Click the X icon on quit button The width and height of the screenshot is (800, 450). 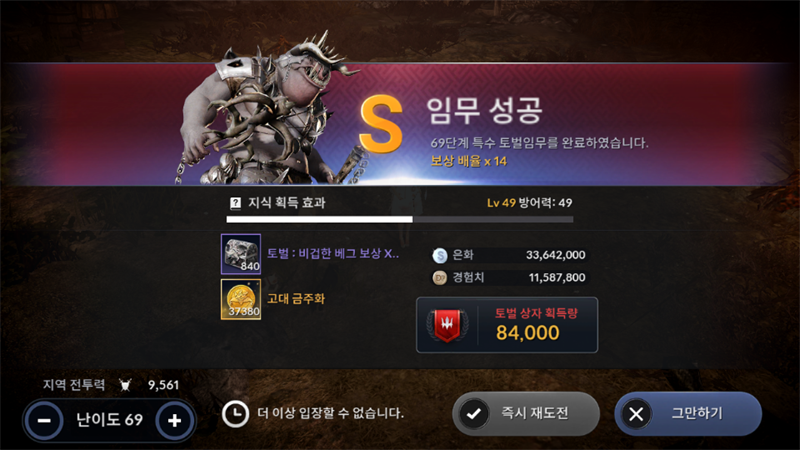pos(636,414)
